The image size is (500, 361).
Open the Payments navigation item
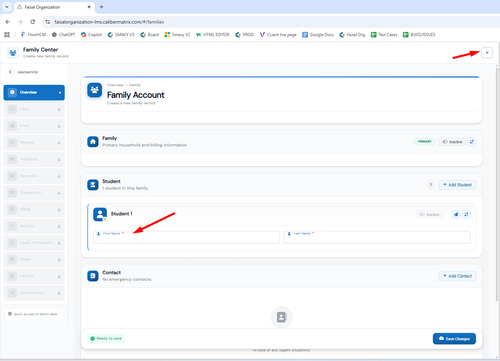34,176
